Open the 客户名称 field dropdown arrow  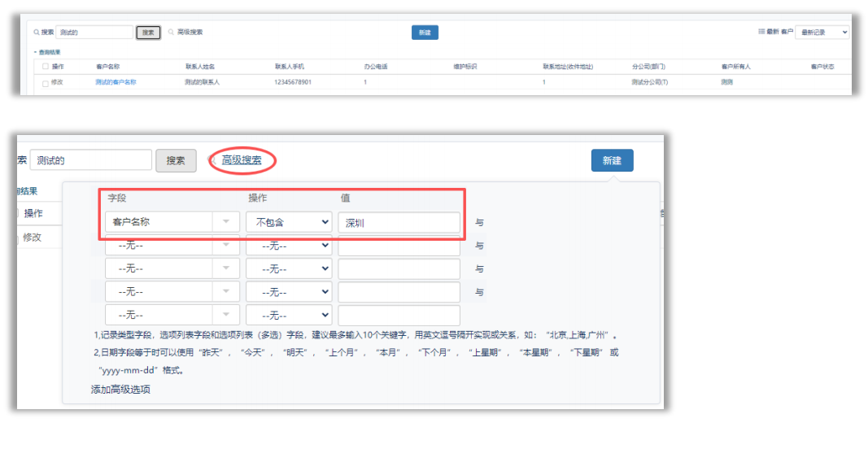coord(225,222)
